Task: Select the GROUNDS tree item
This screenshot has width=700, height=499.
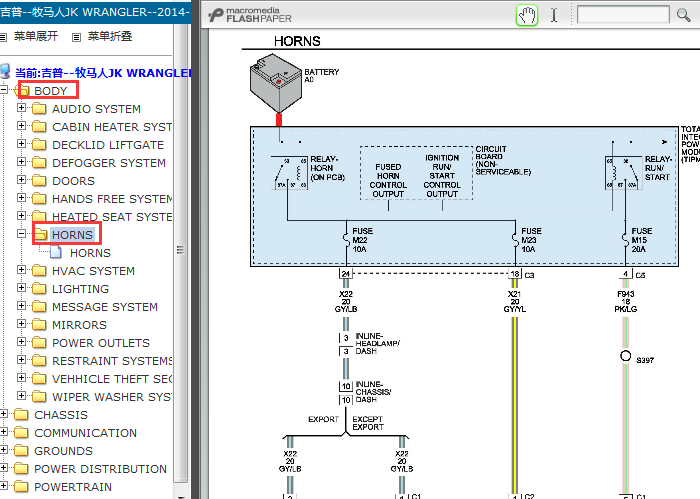Action: tap(63, 451)
